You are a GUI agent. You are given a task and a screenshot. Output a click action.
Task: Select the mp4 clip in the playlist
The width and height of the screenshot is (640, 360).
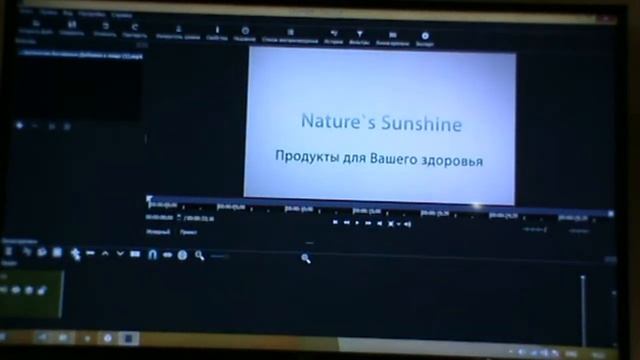pos(80,54)
